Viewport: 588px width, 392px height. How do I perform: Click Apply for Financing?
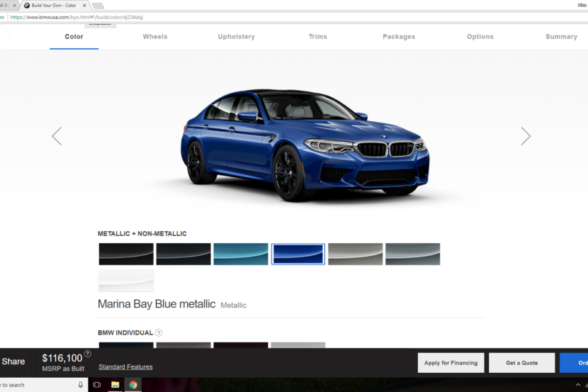coord(451,363)
